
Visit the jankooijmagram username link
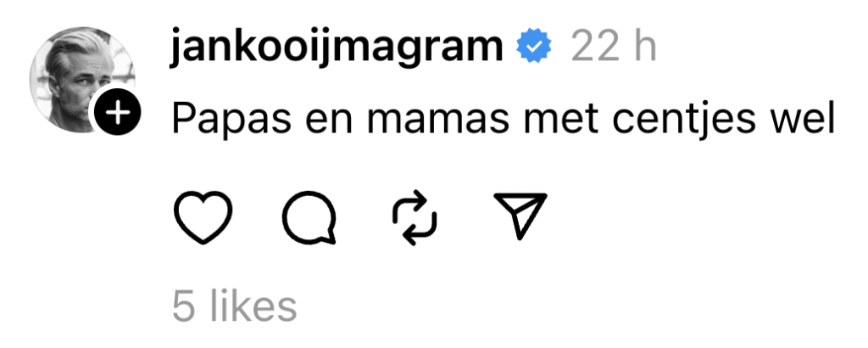click(337, 48)
